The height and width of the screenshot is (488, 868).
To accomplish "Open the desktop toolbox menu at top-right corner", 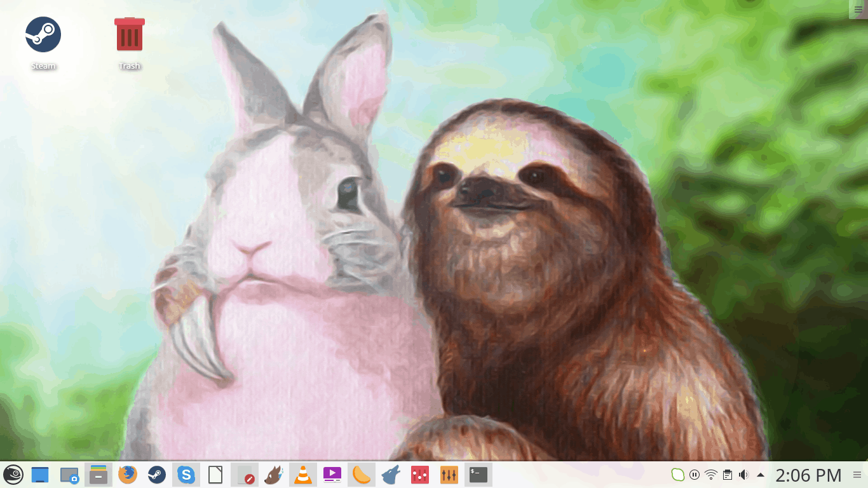I will click(858, 9).
